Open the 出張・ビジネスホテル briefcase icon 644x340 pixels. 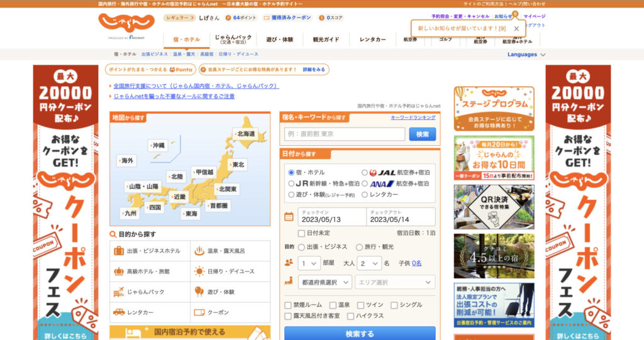[x=119, y=251]
